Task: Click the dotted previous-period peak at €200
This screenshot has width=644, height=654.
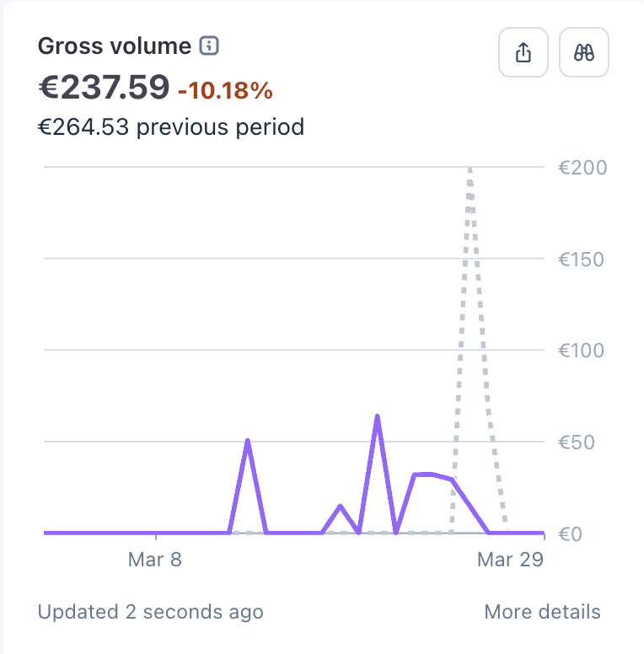Action: coord(470,169)
